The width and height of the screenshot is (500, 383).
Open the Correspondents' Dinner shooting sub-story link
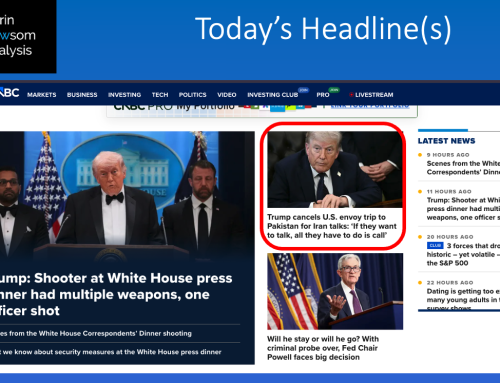point(96,333)
